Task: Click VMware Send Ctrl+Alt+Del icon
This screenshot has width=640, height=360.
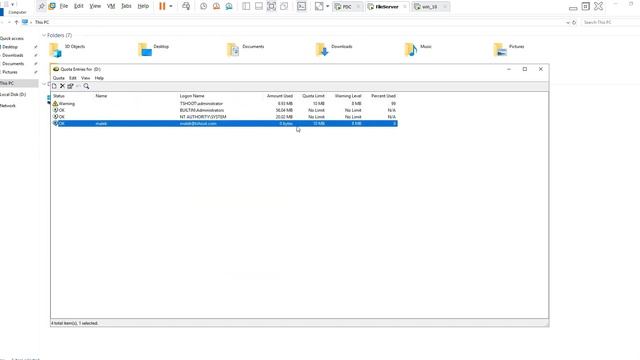Action: point(186,6)
